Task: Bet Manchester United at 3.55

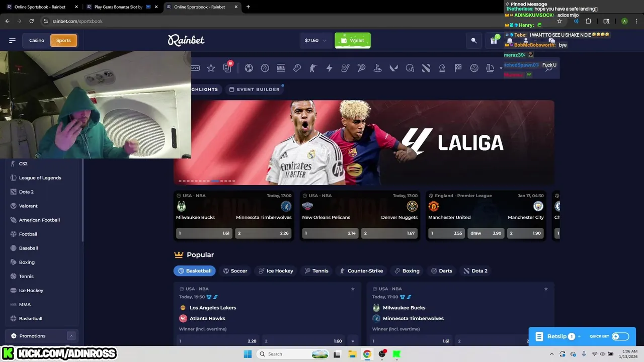Action: [x=446, y=233]
